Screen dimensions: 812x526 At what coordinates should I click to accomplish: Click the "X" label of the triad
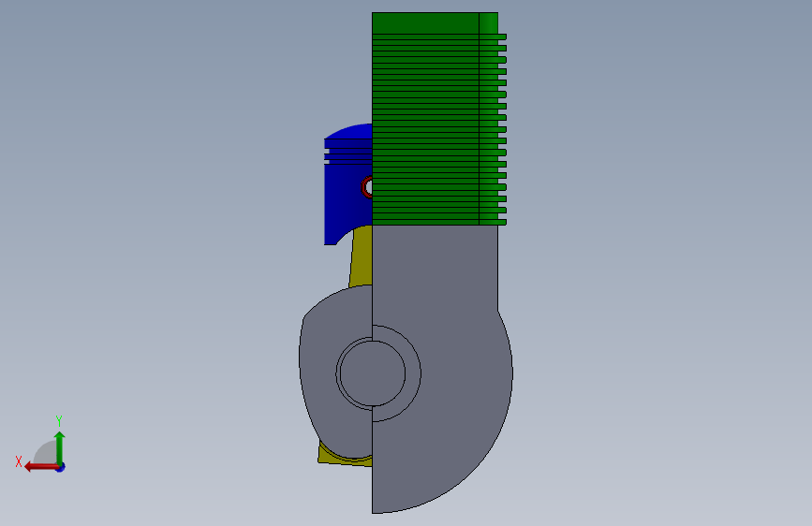coord(19,461)
